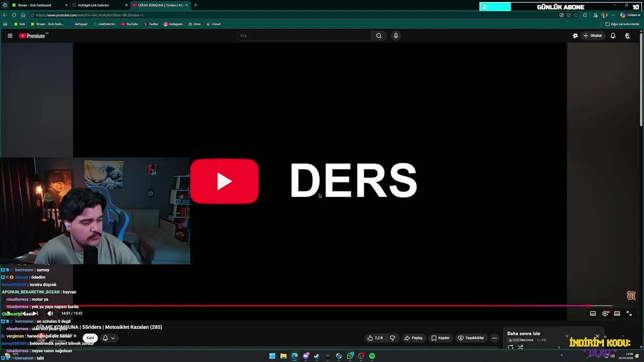Enter fullscreen mode in the player
This screenshot has width=644, height=362.
(629, 313)
